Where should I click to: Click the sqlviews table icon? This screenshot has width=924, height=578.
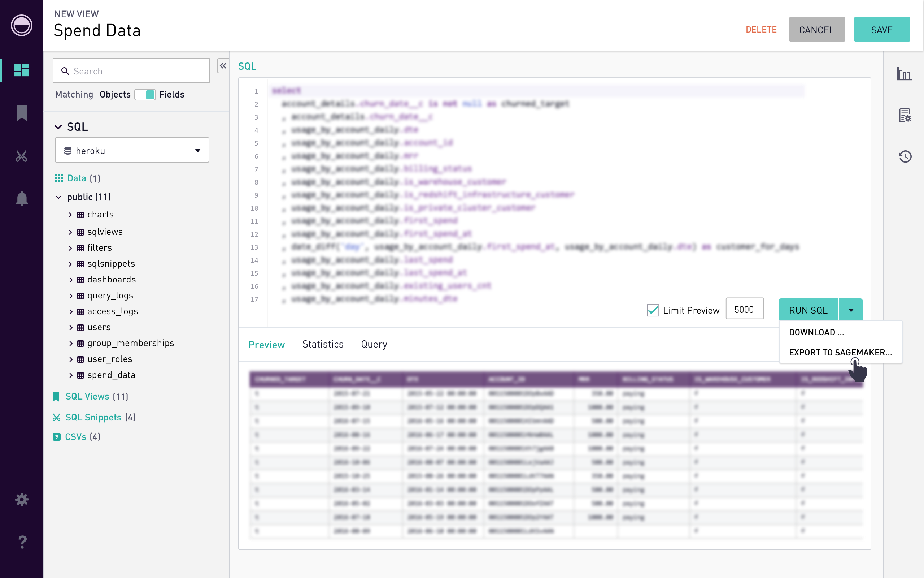click(x=80, y=232)
